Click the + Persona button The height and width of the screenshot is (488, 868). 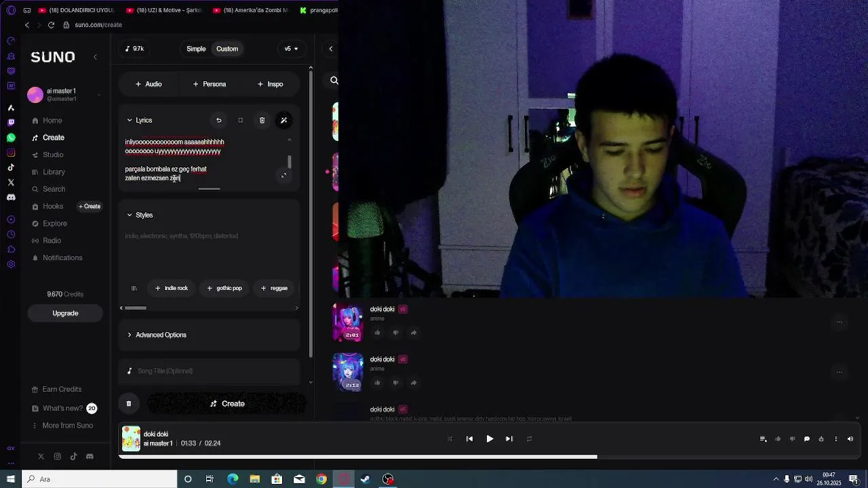(209, 84)
